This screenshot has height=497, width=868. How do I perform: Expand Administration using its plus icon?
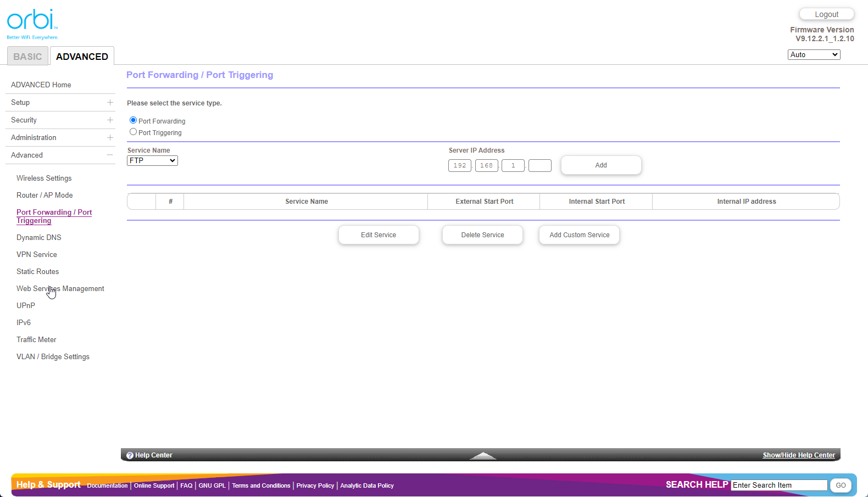[110, 138]
